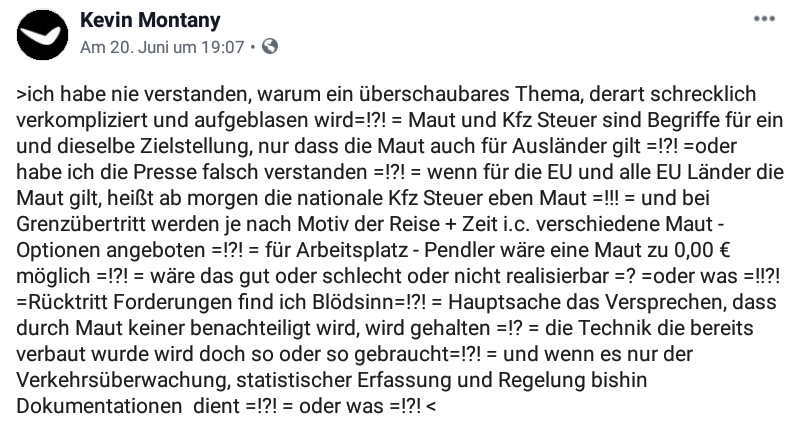Click the word 'Grenzübertritt' in the post
The image size is (792, 439).
[80, 224]
